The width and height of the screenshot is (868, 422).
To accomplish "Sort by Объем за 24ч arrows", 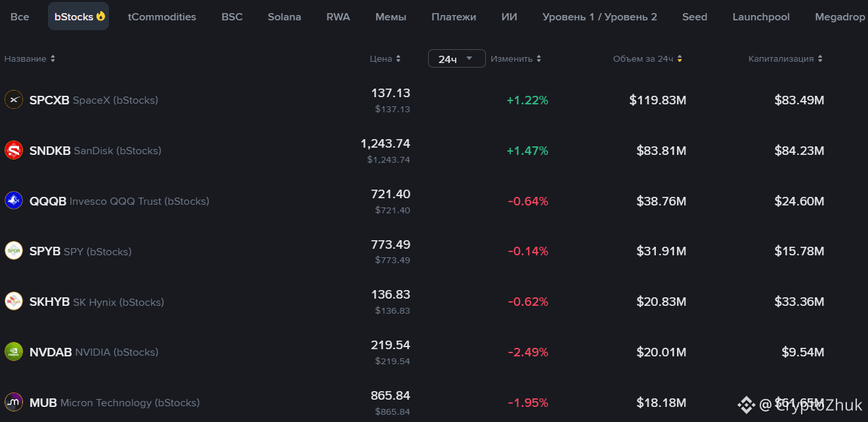I will [x=680, y=59].
